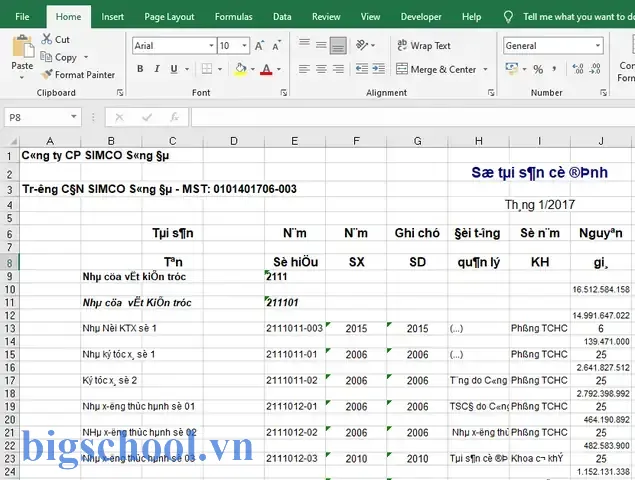
Task: Click the Increase Indent icon
Action: pos(379,69)
